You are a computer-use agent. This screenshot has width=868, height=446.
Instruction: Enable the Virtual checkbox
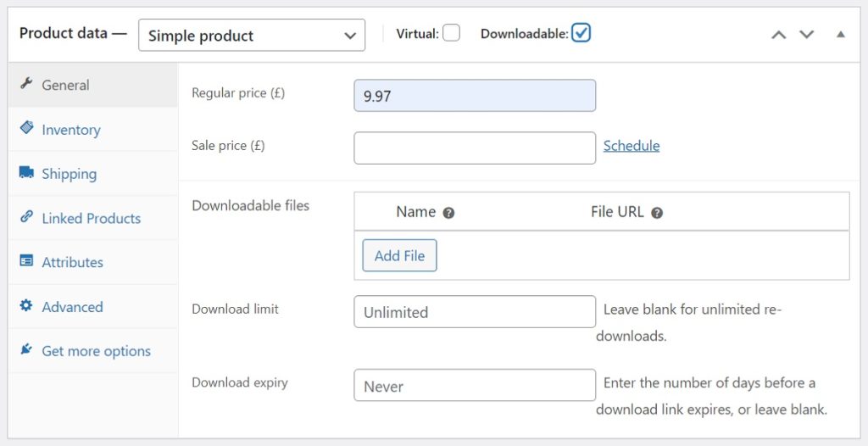pyautogui.click(x=451, y=33)
